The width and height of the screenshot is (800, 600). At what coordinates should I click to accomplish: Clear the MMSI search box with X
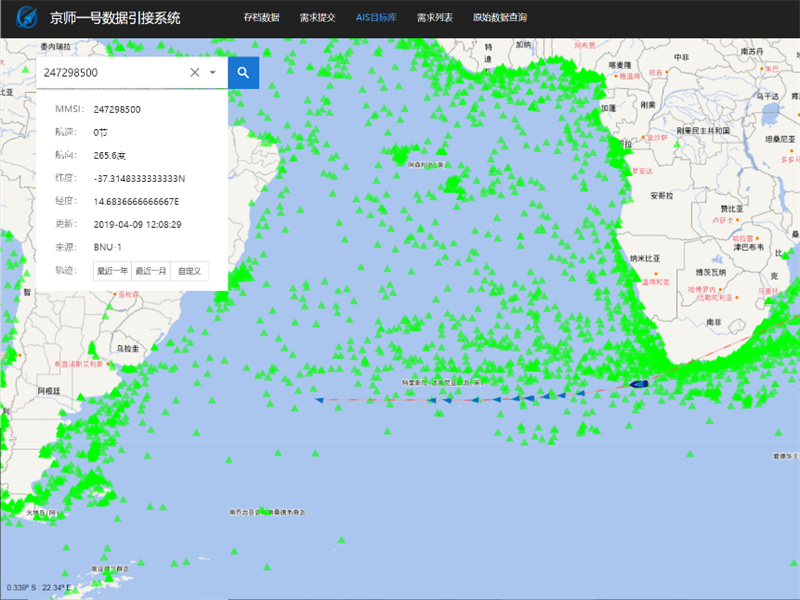[x=195, y=73]
